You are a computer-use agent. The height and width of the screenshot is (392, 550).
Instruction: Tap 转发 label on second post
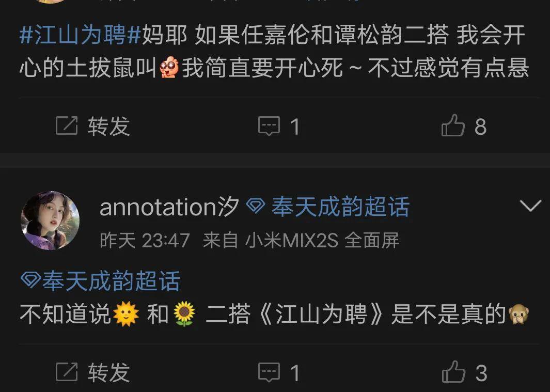point(109,372)
